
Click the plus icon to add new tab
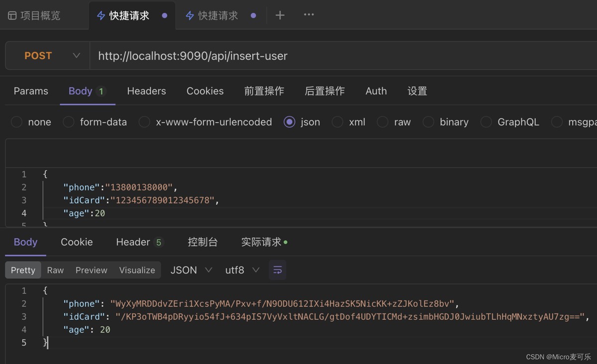point(280,15)
